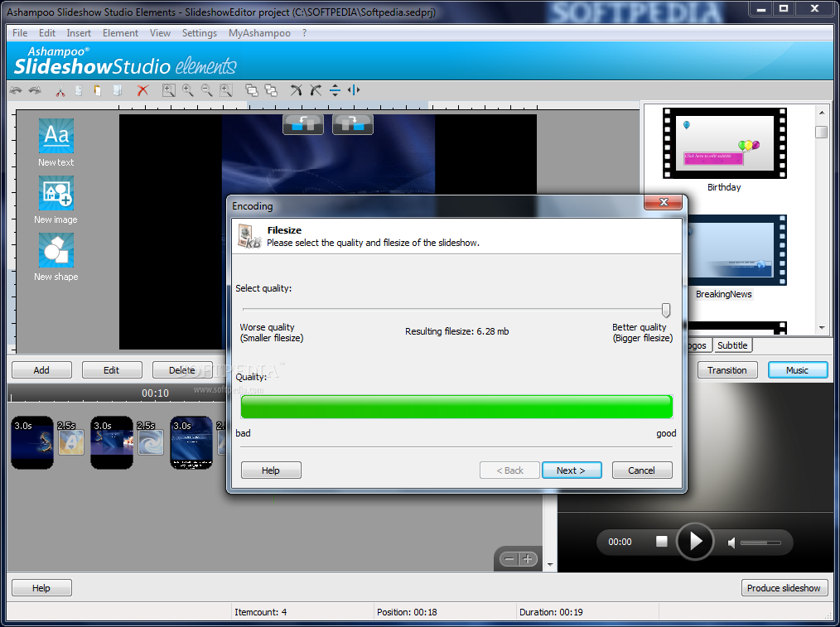The height and width of the screenshot is (627, 840).
Task: Select the second 3.0s slide in timeline
Action: 112,442
